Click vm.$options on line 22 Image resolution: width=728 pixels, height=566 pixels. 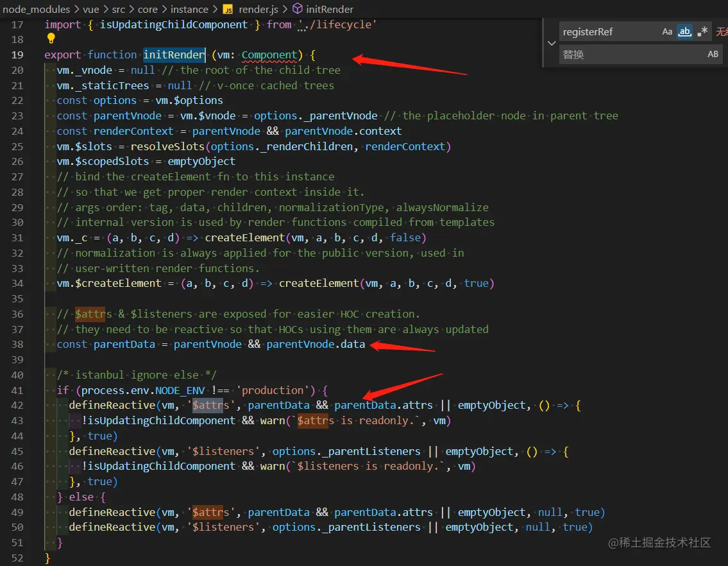click(189, 100)
